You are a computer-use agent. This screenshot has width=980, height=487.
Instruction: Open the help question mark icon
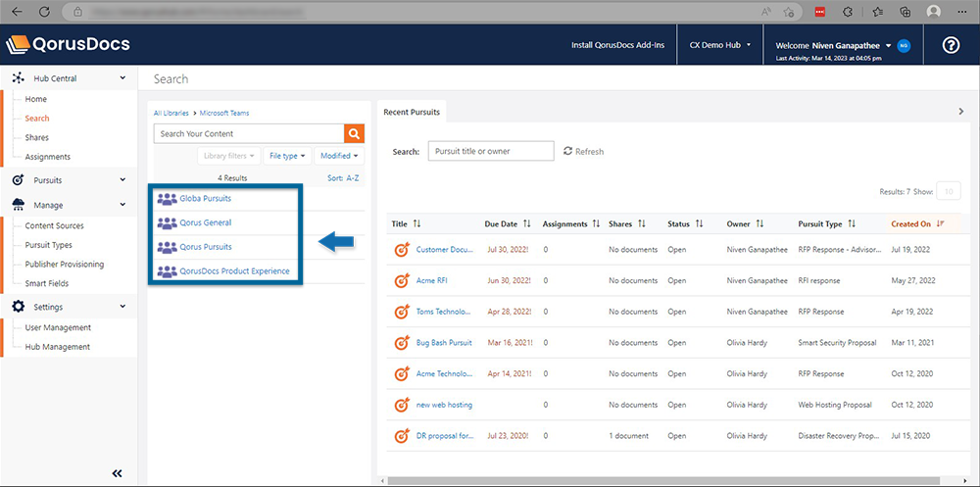(951, 45)
